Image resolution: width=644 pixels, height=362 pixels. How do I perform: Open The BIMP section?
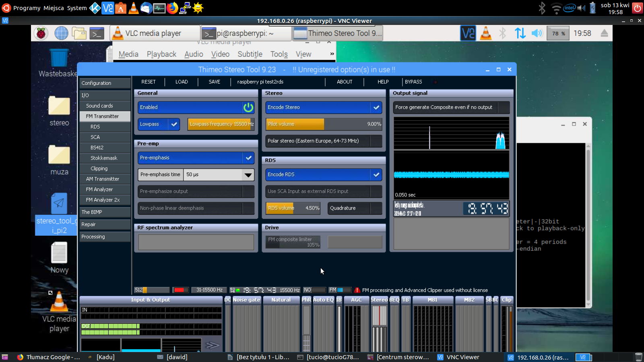tap(105, 212)
